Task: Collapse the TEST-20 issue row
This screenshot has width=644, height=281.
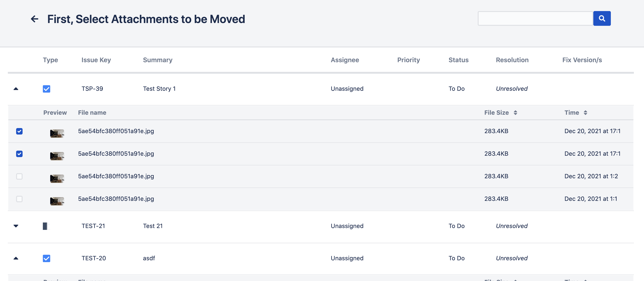Action: click(x=16, y=258)
